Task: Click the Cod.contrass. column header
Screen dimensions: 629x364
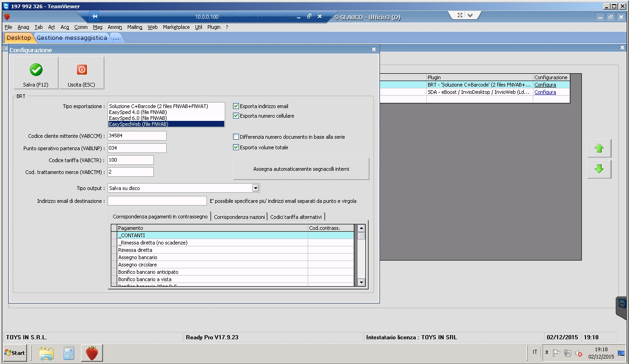Action: (331, 228)
